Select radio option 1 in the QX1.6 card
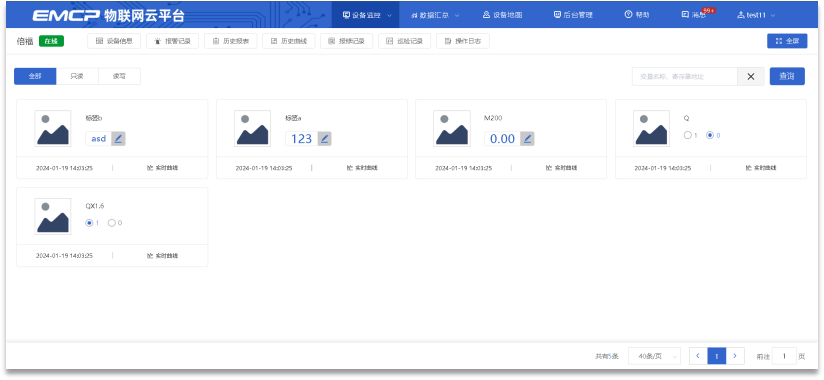824x380 pixels. 89,223
